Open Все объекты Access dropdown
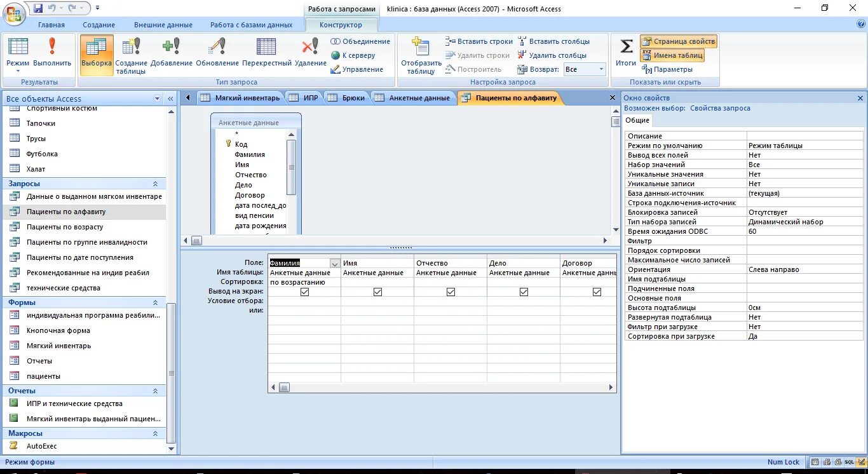Image resolution: width=868 pixels, height=474 pixels. [158, 98]
